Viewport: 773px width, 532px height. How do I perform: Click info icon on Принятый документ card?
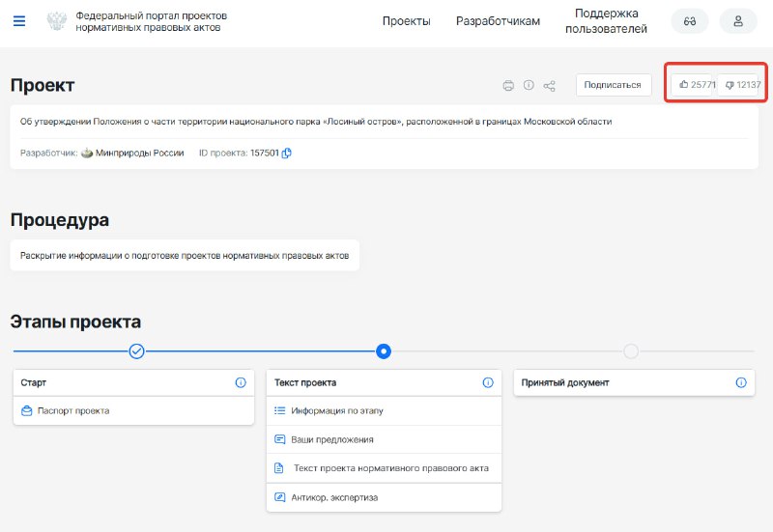tap(741, 382)
